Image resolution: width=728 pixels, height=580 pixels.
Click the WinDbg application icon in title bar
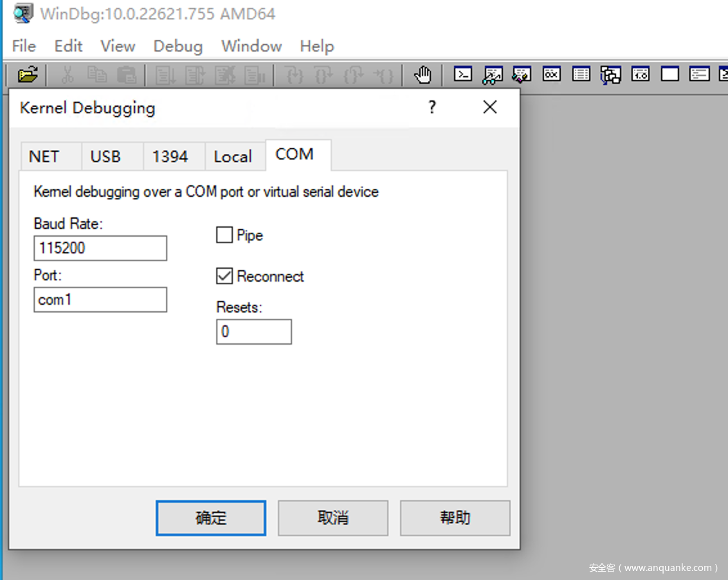point(23,13)
